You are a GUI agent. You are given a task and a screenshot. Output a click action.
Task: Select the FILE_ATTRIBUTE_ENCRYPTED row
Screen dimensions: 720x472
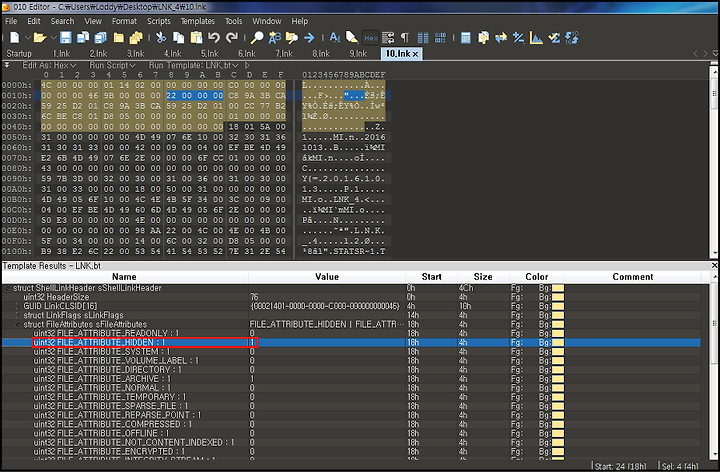tap(351, 452)
